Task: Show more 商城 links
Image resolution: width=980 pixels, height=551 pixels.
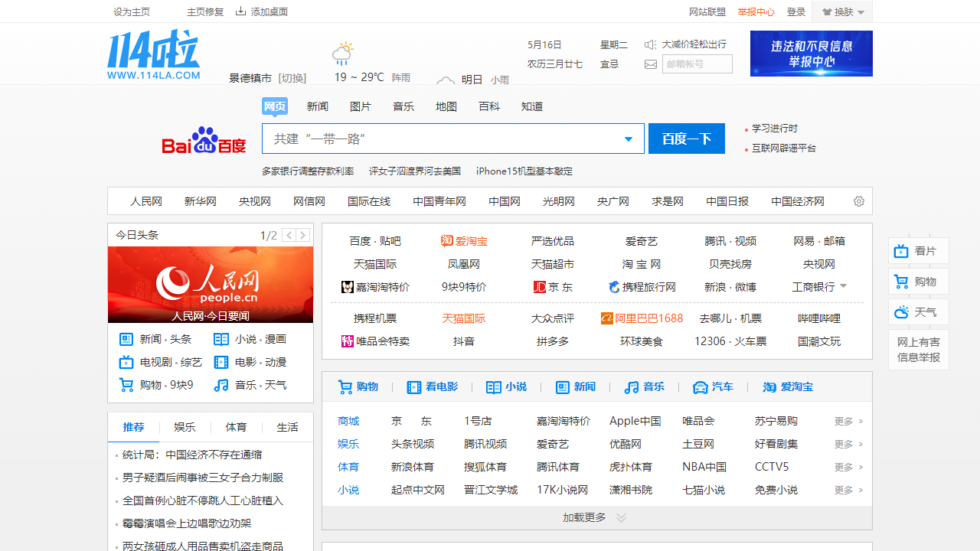Action: pyautogui.click(x=848, y=422)
